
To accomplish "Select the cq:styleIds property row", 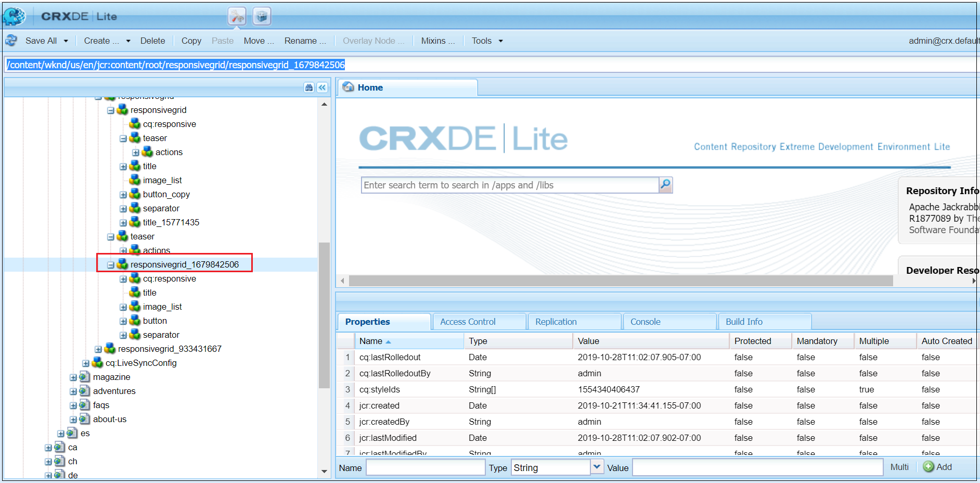I will pos(656,389).
